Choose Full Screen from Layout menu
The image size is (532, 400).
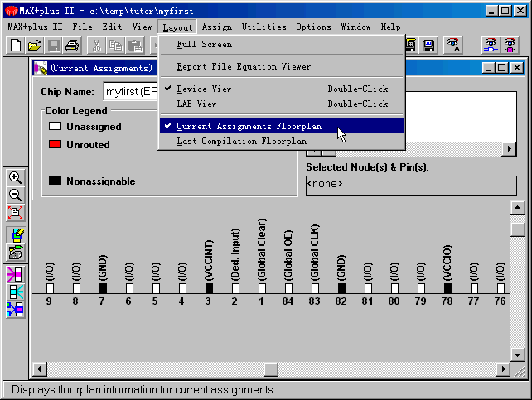pos(204,45)
